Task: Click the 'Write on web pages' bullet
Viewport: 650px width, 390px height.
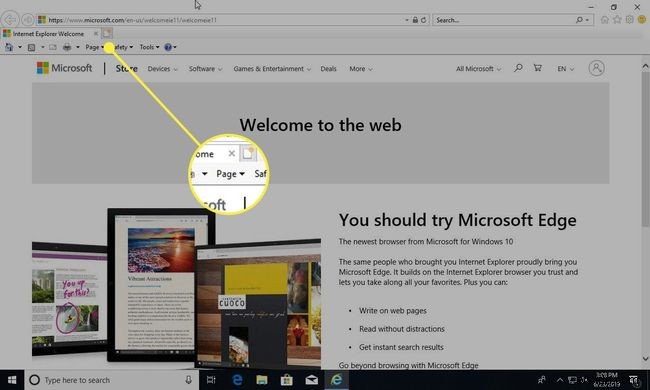Action: pos(393,310)
